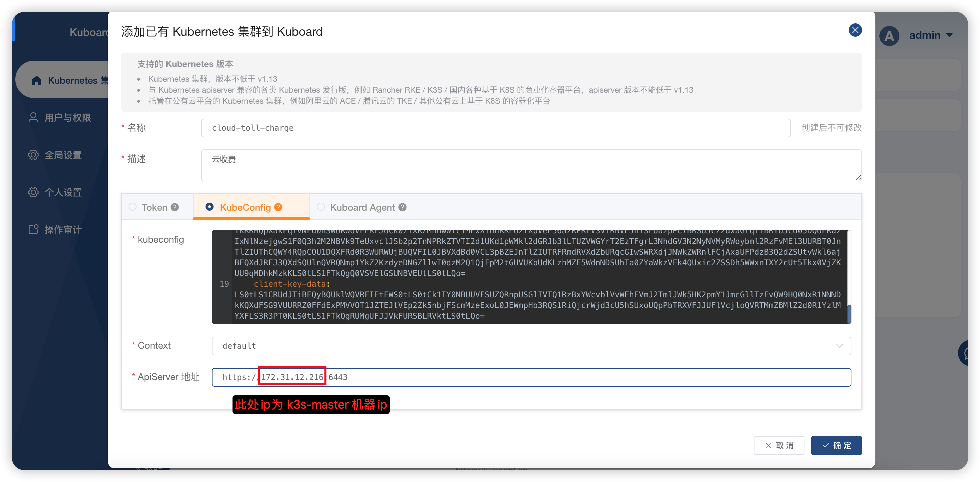
Task: Click inside the kubeconfig code editor
Action: (x=531, y=277)
